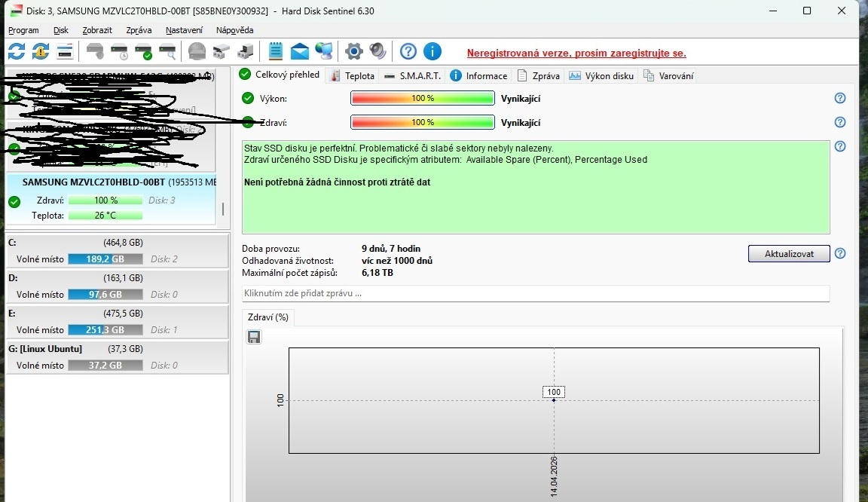Select the C: partition row

click(x=118, y=250)
